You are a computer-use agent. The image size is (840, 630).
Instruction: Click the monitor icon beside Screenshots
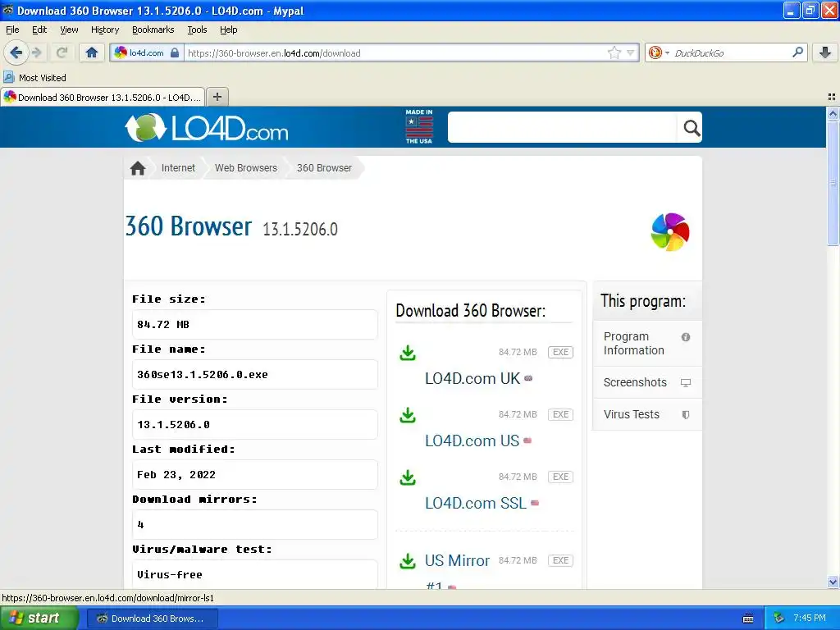click(685, 382)
